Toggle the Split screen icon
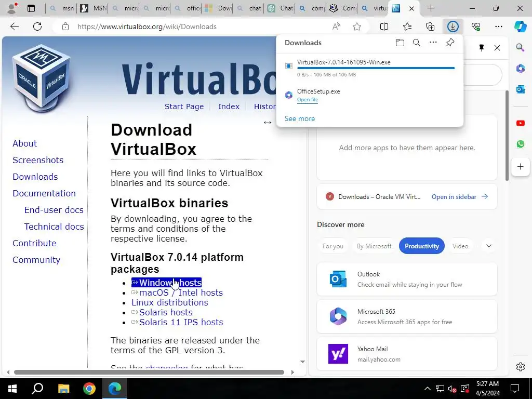Viewport: 532px width, 399px height. pyautogui.click(x=384, y=26)
